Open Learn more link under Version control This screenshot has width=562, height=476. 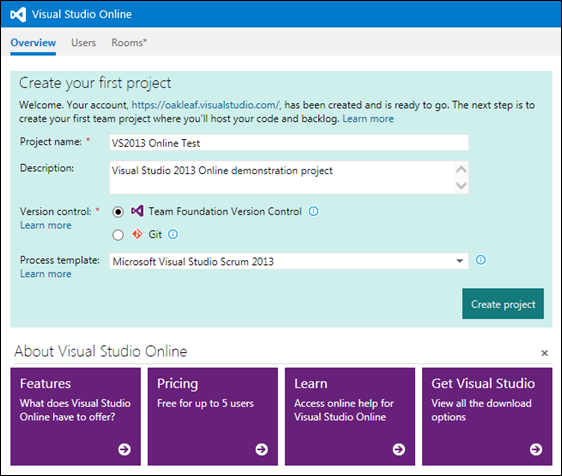pos(46,225)
